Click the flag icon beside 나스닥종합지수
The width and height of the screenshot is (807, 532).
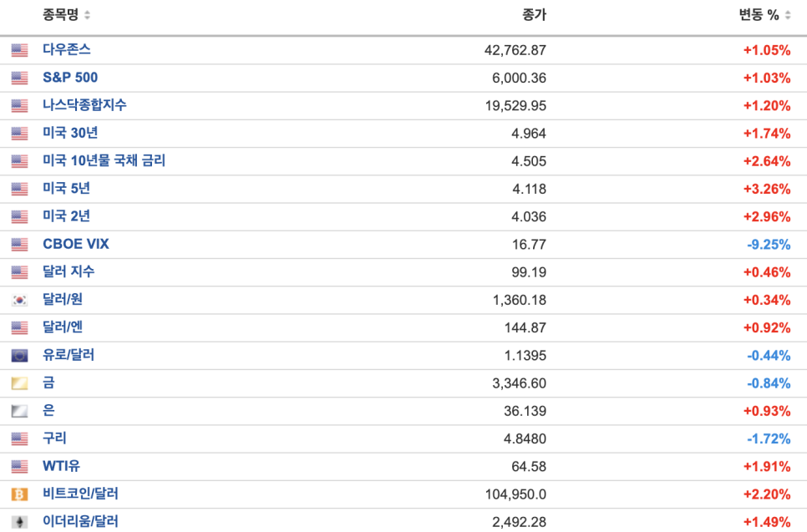point(19,105)
